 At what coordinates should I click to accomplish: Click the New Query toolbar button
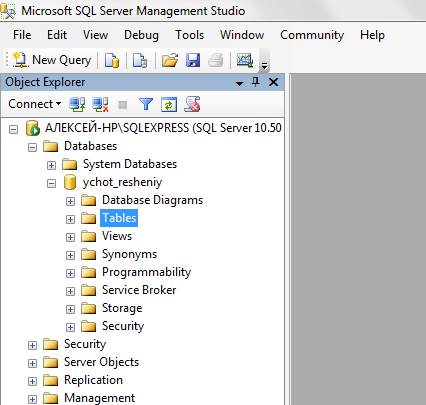(52, 60)
